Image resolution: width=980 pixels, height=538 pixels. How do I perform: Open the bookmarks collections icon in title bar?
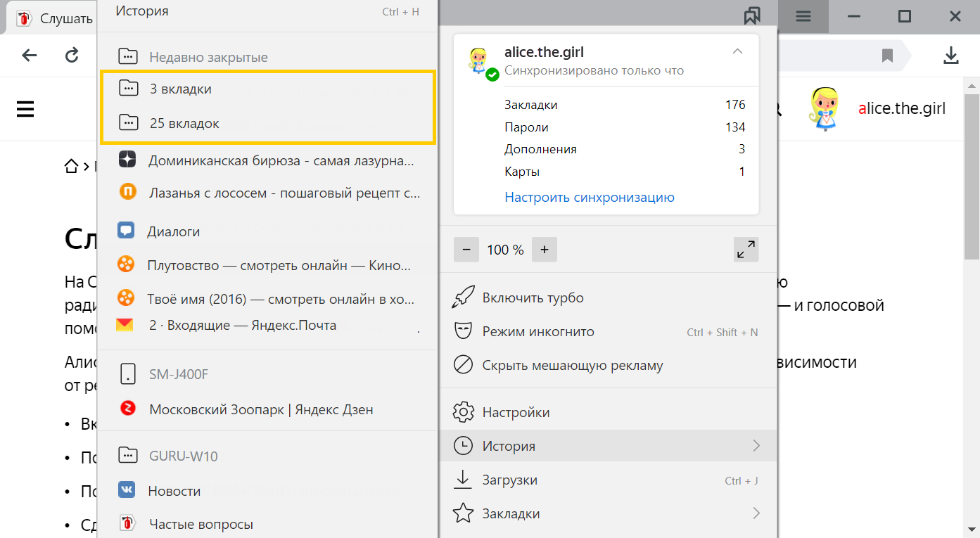tap(752, 16)
